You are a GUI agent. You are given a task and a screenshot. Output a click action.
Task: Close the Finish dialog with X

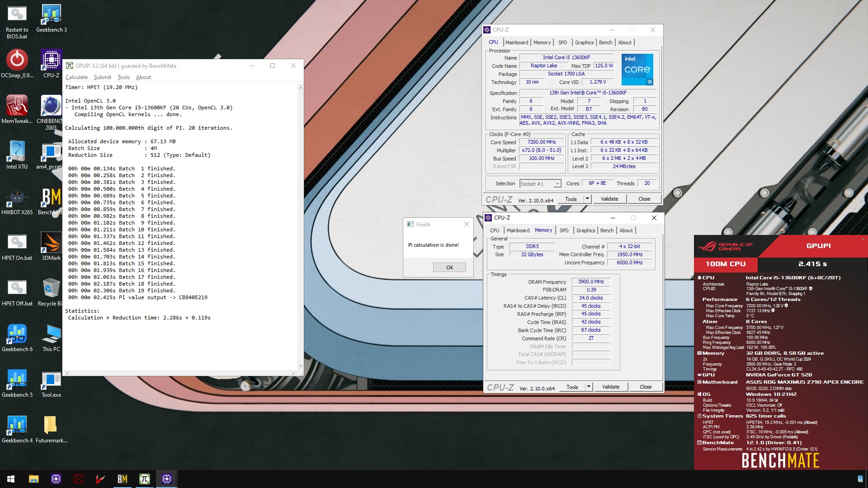tap(467, 224)
